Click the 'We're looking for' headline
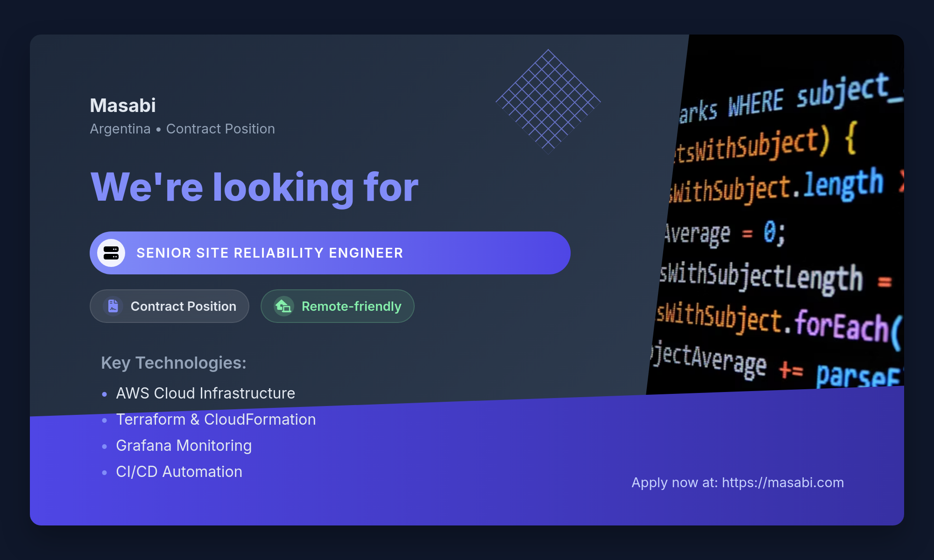This screenshot has height=560, width=934. point(255,187)
